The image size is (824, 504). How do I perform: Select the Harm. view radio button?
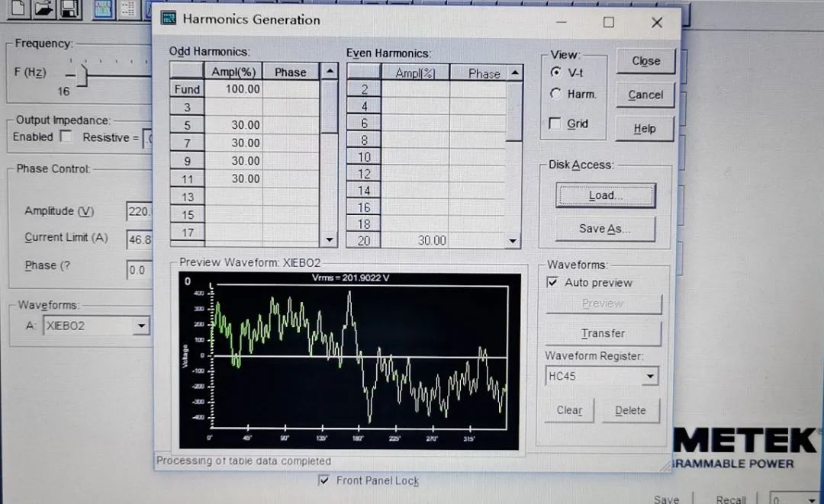tap(555, 95)
